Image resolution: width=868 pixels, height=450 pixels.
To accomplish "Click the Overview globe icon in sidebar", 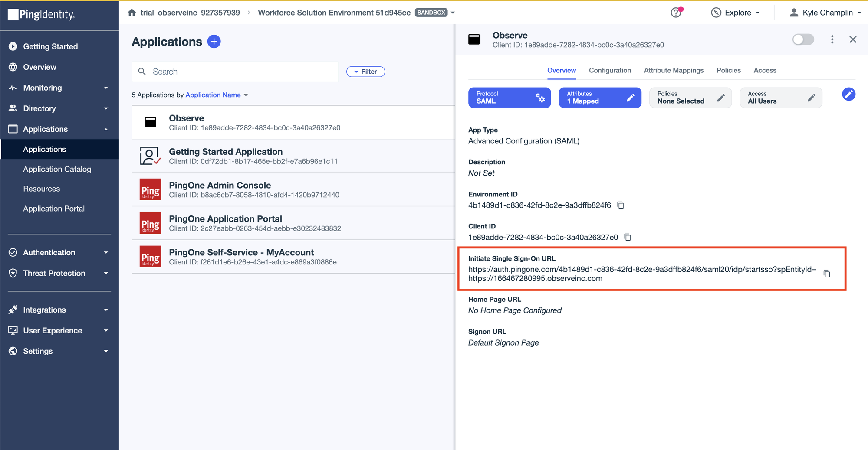I will pos(13,67).
